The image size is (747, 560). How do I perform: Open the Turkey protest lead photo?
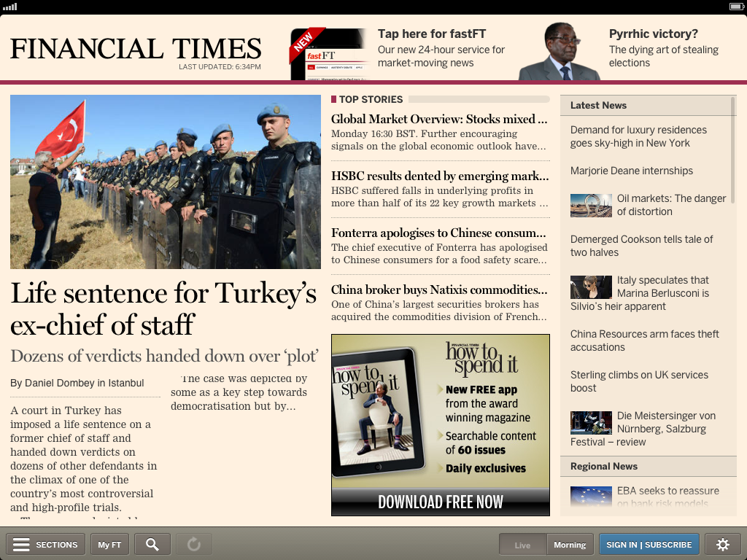pyautogui.click(x=166, y=182)
